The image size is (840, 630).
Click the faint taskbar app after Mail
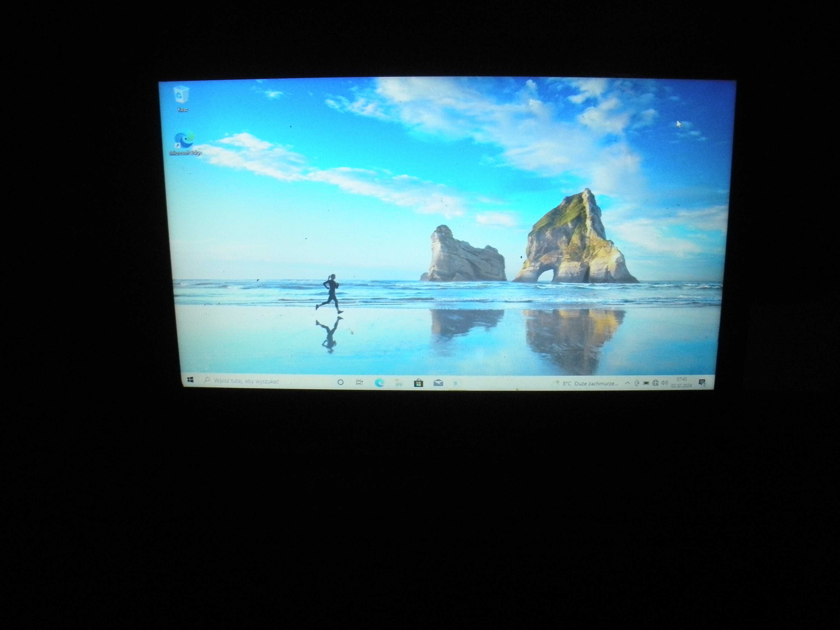point(457,384)
